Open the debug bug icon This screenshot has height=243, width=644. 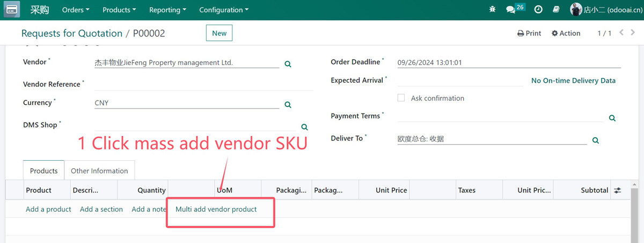[493, 10]
